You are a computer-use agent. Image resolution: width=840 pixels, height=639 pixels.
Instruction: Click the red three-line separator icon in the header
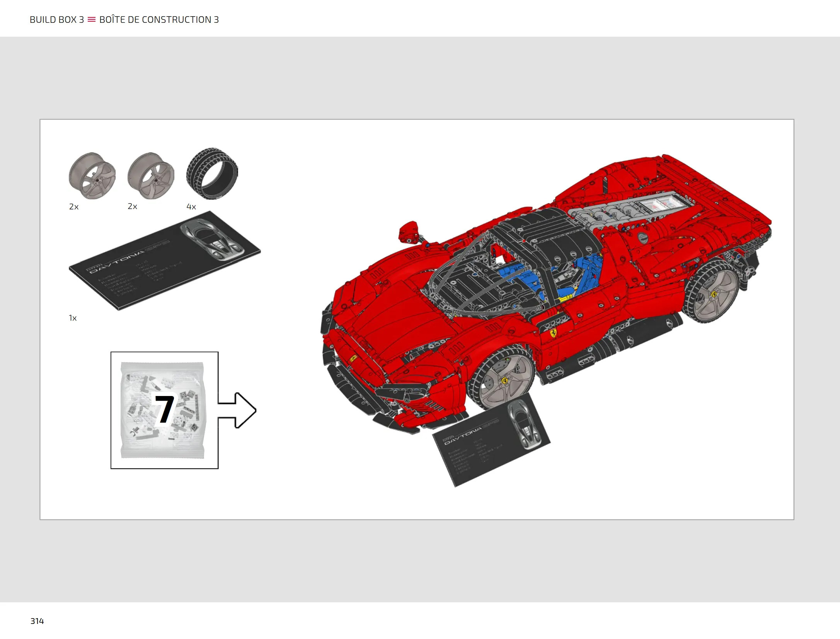[92, 19]
